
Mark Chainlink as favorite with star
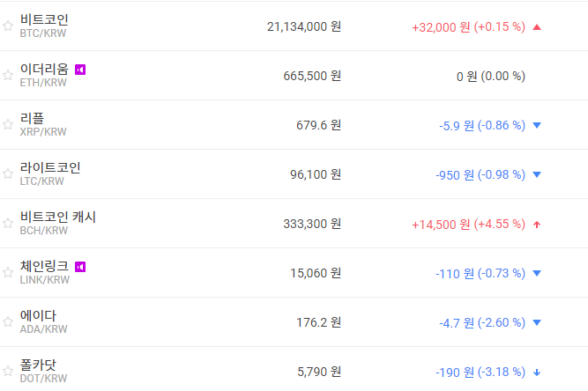8,273
